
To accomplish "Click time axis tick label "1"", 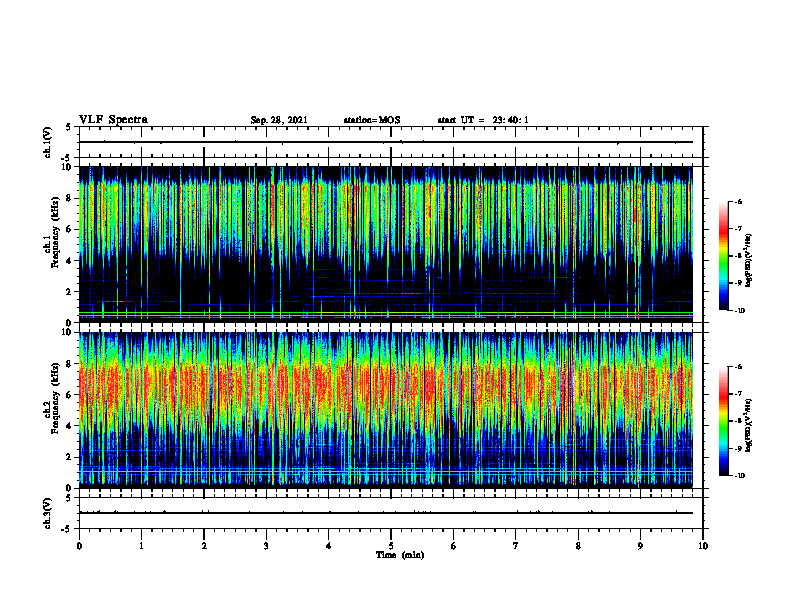I will point(141,546).
